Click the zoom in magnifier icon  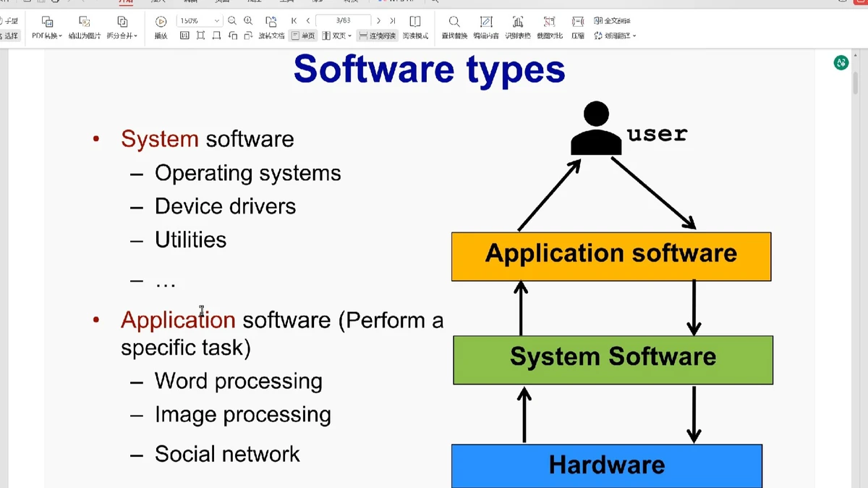pyautogui.click(x=248, y=21)
